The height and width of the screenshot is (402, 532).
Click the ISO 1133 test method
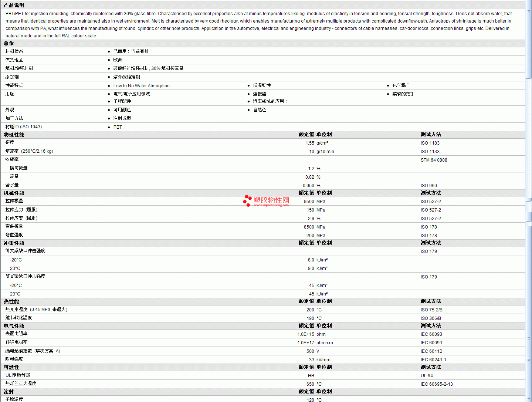[x=430, y=152]
